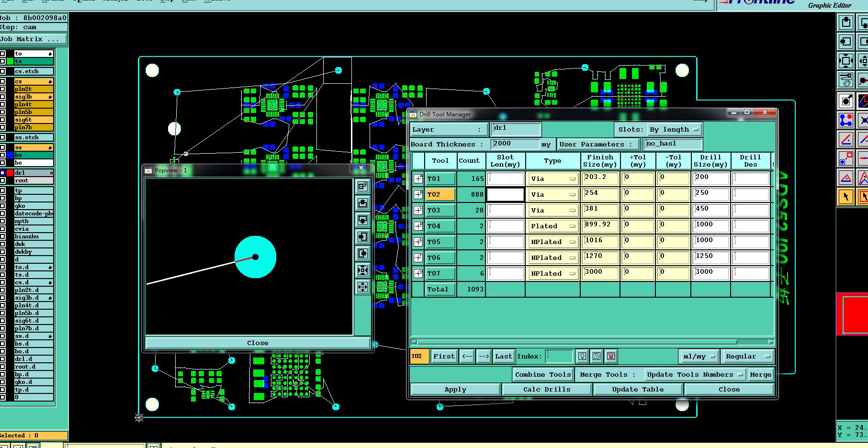Click the top Popview window-link icon
The image size is (868, 448).
tap(362, 186)
